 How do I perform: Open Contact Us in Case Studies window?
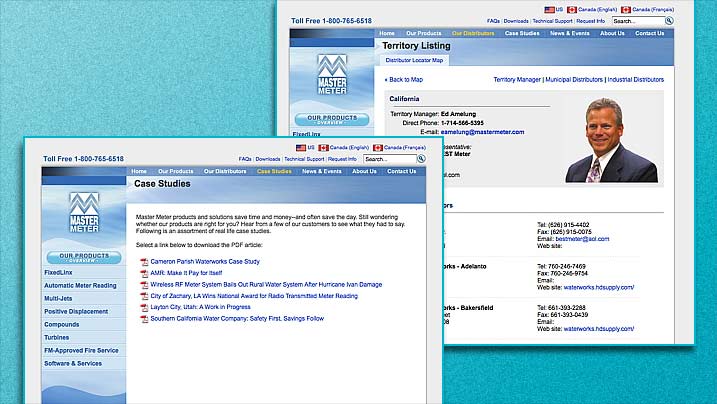401,171
